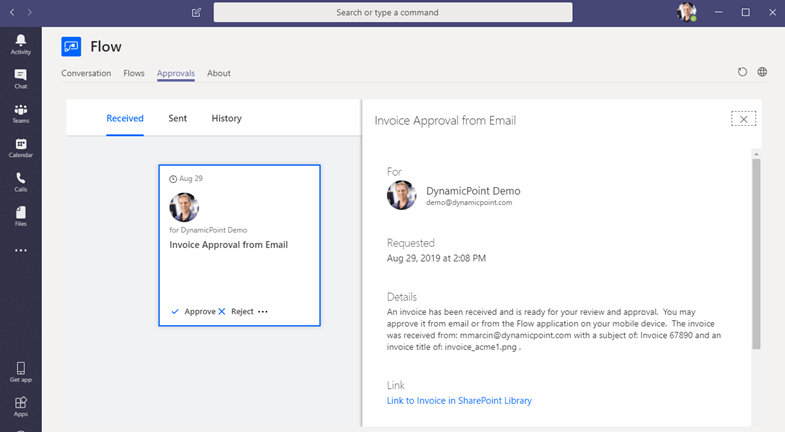
Task: Switch to the Conversation tab
Action: [86, 73]
